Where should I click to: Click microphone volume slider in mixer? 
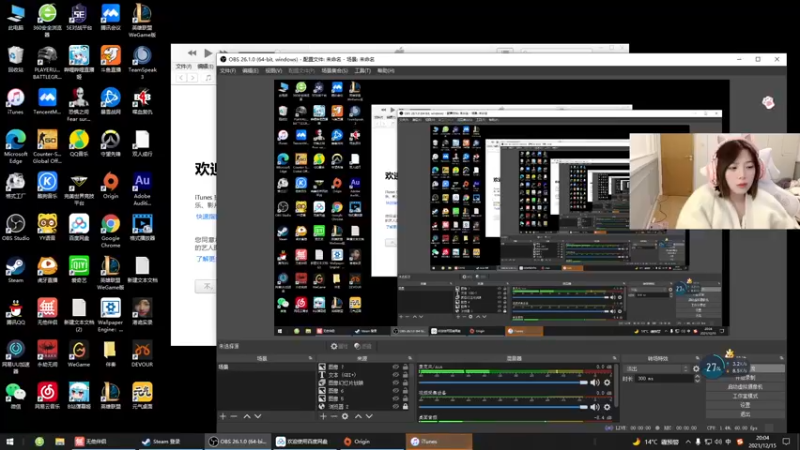pyautogui.click(x=503, y=382)
